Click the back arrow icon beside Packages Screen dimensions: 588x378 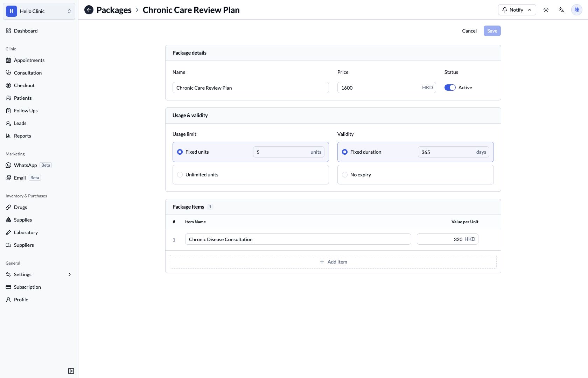click(x=89, y=10)
